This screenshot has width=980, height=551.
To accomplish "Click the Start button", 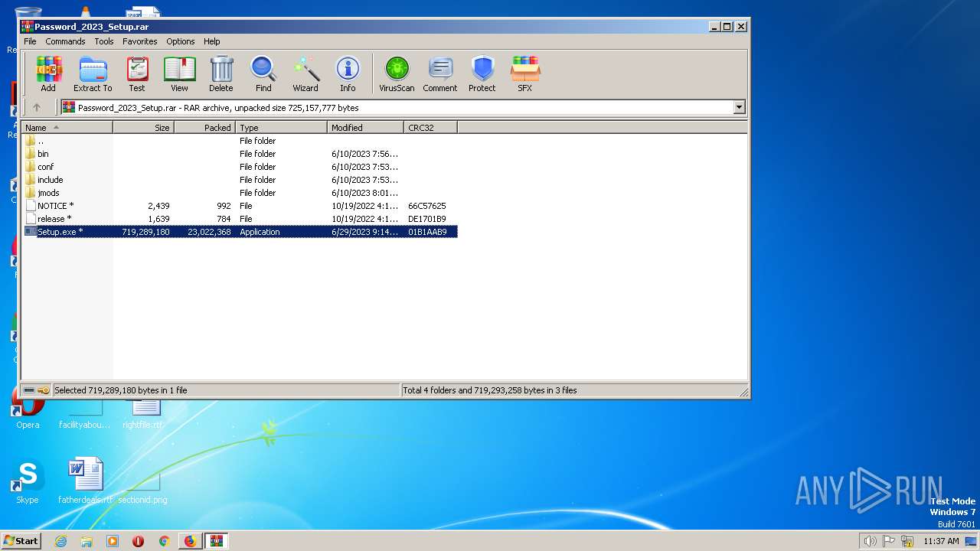I will point(21,541).
